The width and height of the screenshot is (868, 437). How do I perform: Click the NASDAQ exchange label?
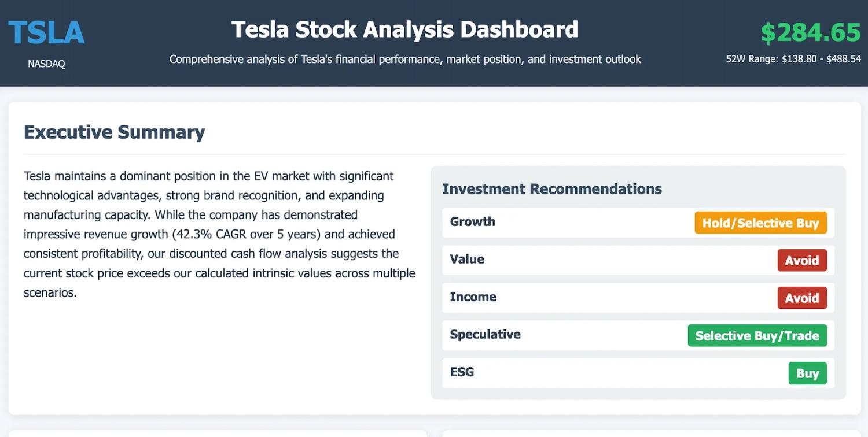(46, 64)
